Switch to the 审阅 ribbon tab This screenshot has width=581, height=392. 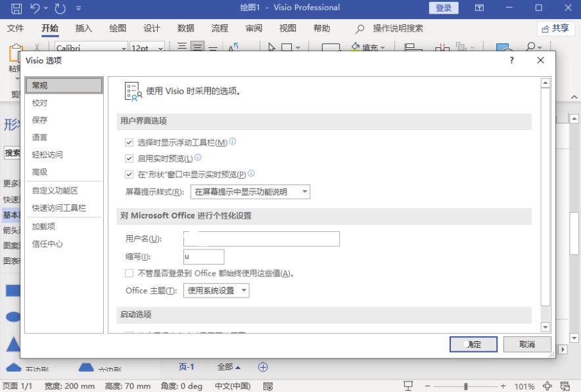[254, 28]
